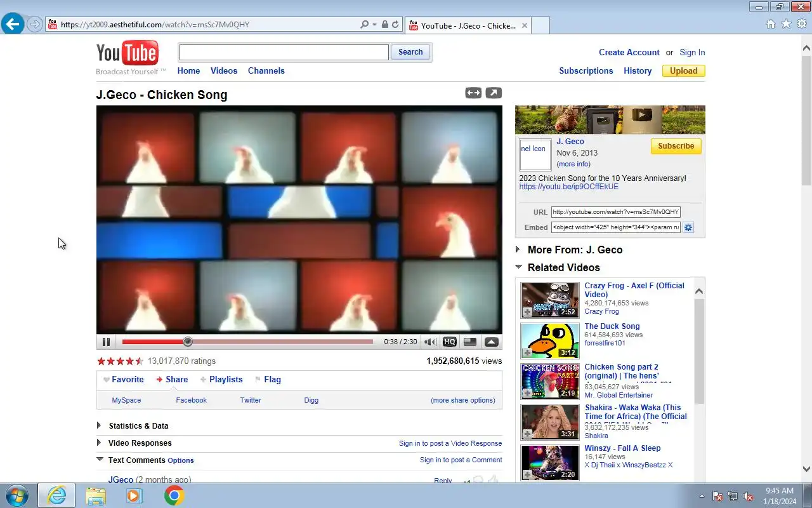Click the YouTube search input field
This screenshot has height=508, width=812.
click(284, 52)
